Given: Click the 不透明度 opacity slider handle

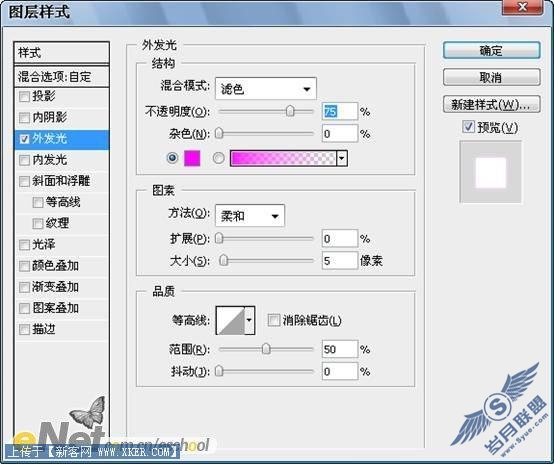Looking at the screenshot, I should click(x=290, y=111).
